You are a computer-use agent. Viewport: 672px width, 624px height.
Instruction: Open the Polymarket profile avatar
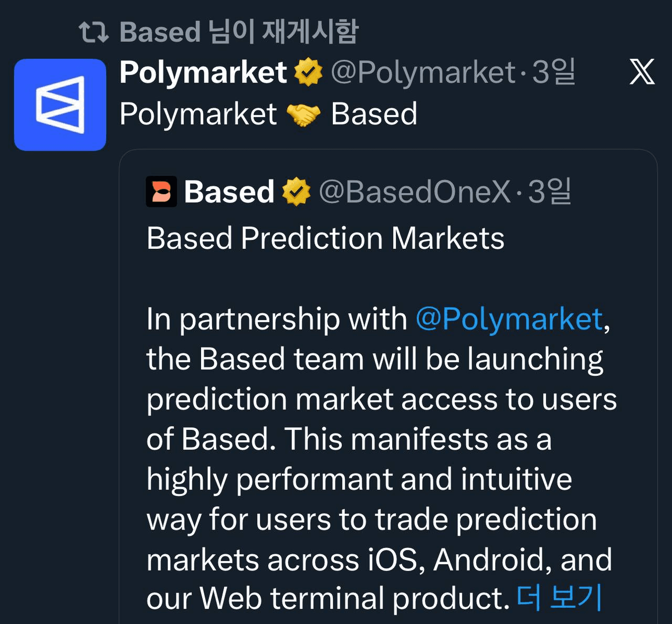click(x=60, y=105)
